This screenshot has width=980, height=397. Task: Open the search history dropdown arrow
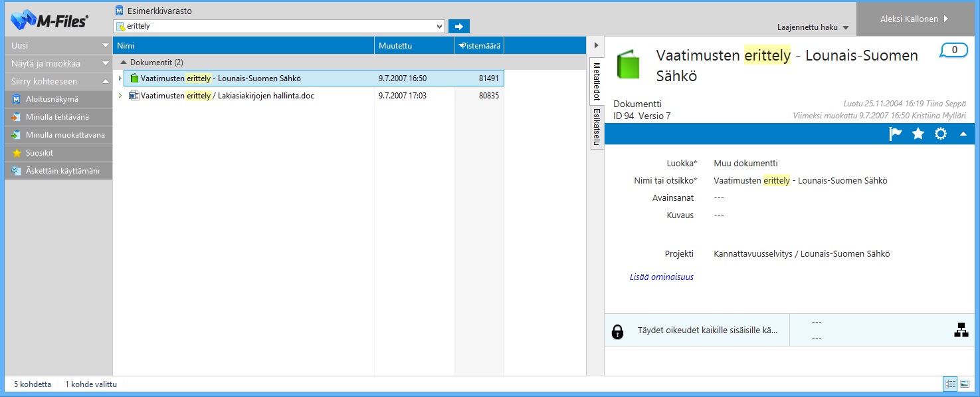click(439, 27)
